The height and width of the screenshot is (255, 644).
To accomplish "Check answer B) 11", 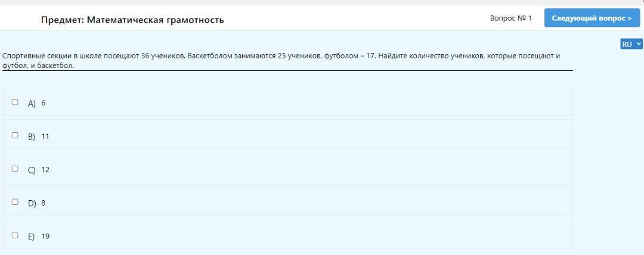I will tap(15, 135).
